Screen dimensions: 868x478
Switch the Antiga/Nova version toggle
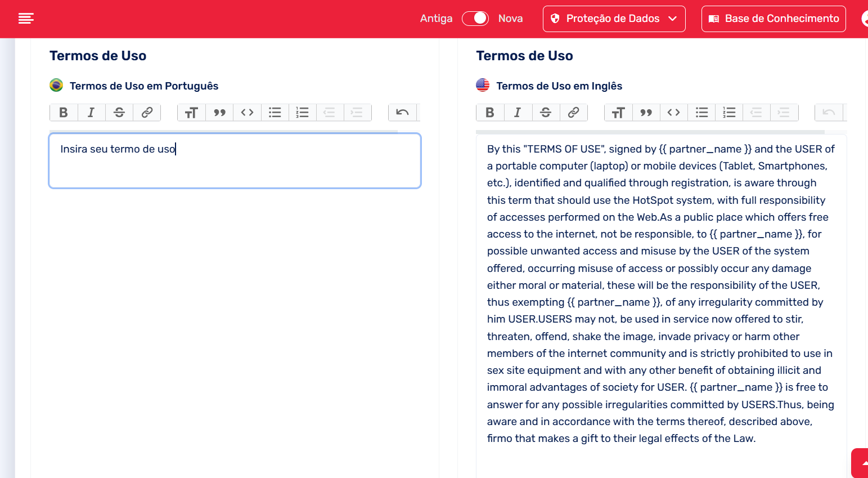coord(475,19)
